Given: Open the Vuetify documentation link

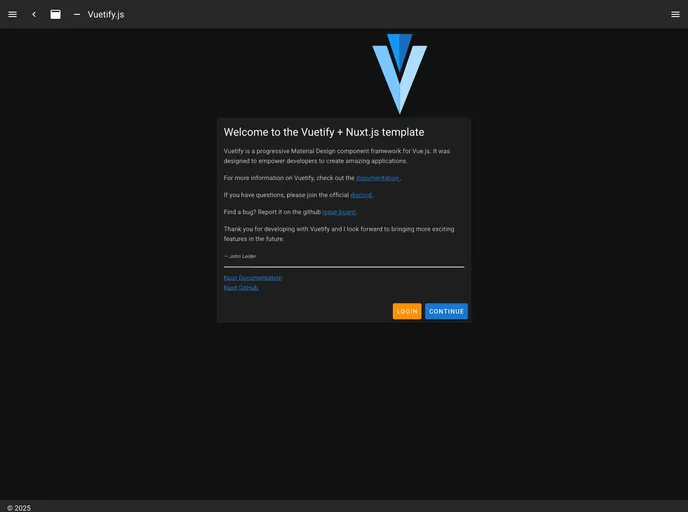Looking at the screenshot, I should tap(378, 178).
